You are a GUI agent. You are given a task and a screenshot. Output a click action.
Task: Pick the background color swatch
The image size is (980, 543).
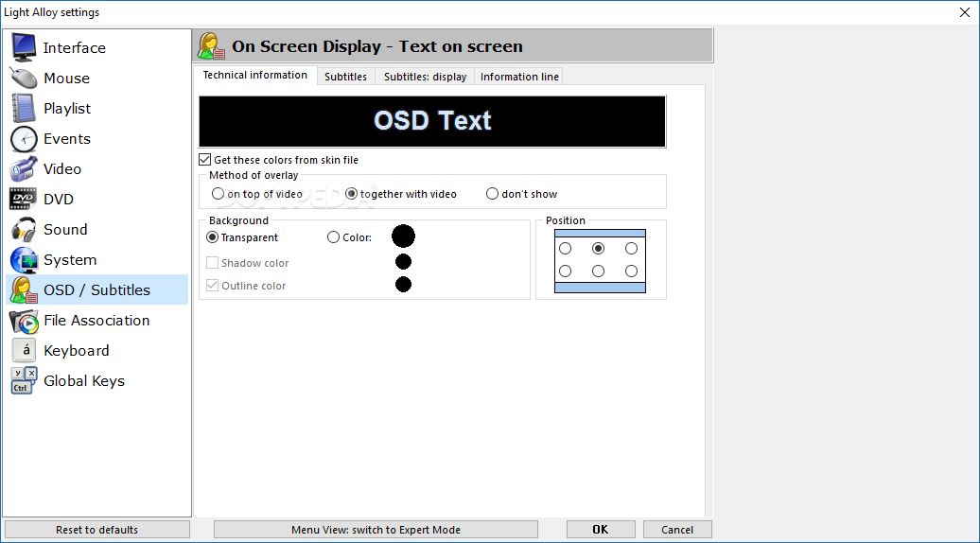point(403,236)
